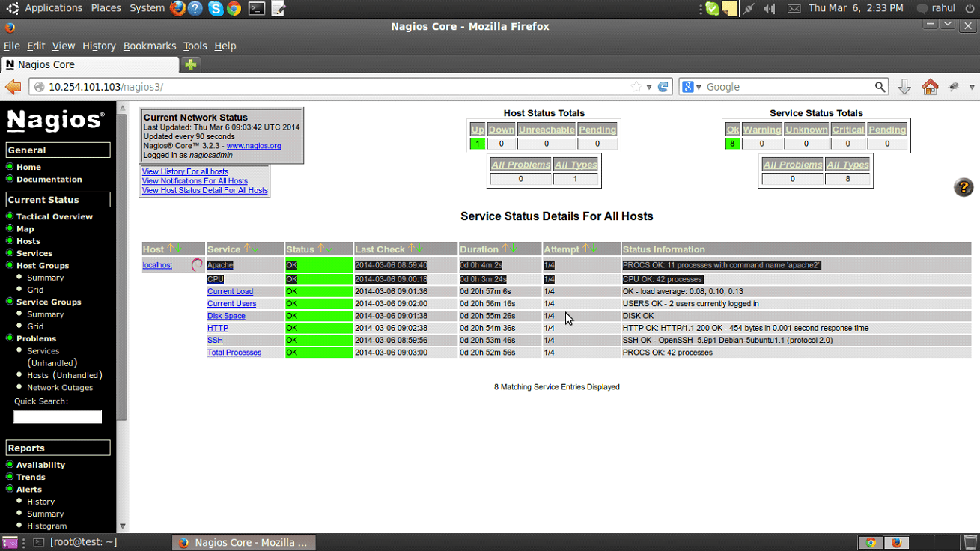This screenshot has width=980, height=551.
Task: Open the Places menu
Action: tap(106, 8)
